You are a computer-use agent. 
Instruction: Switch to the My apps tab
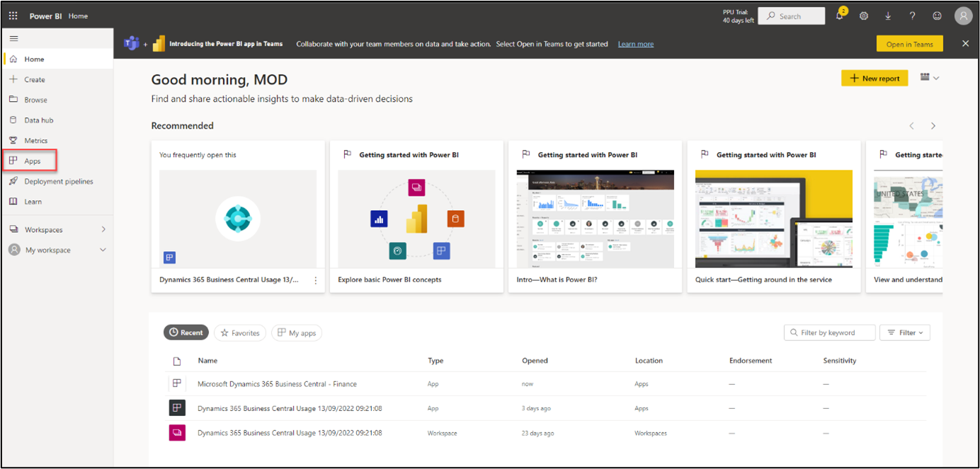[297, 332]
